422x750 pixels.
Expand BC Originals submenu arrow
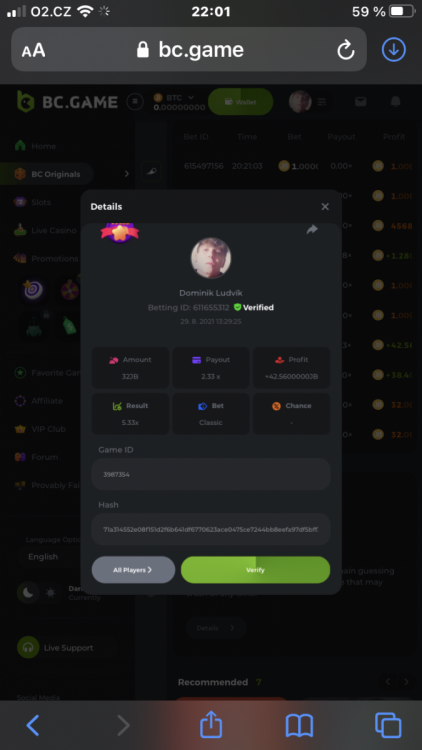click(127, 174)
